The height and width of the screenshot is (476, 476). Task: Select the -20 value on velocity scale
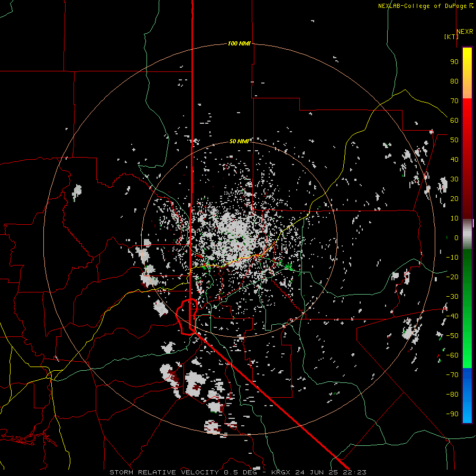coord(452,277)
